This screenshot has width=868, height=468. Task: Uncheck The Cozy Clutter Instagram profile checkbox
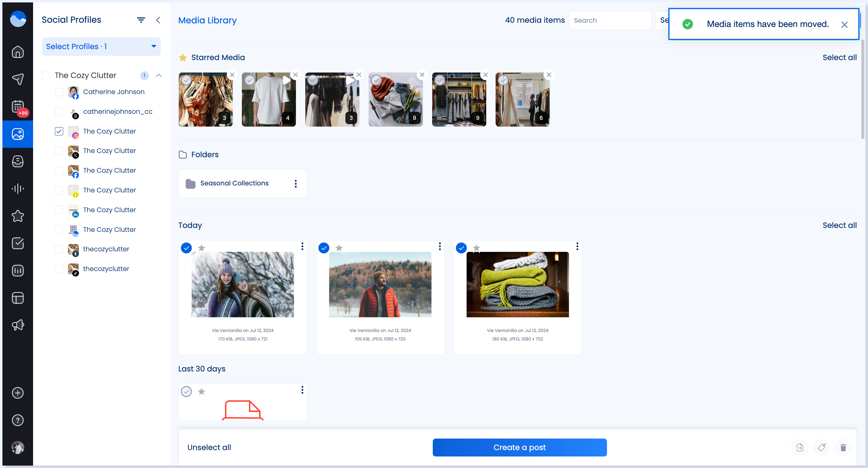tap(59, 131)
